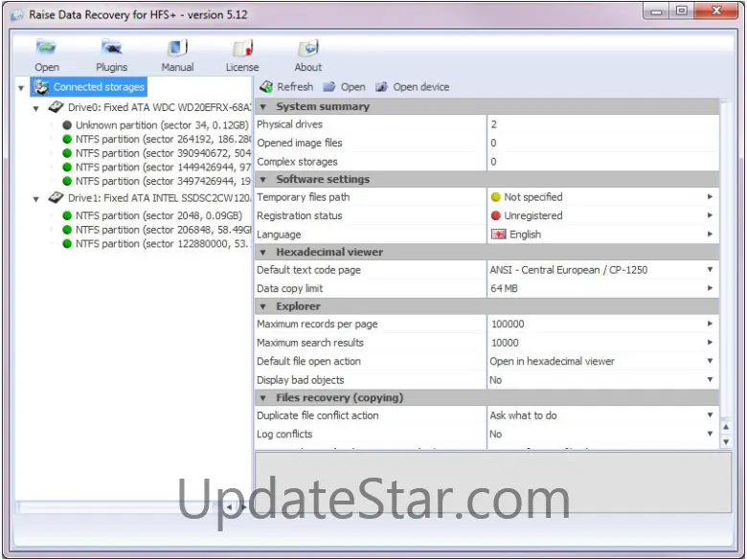Screen dimensions: 747x560
Task: Click arrow for Maximum search results
Action: click(x=710, y=343)
